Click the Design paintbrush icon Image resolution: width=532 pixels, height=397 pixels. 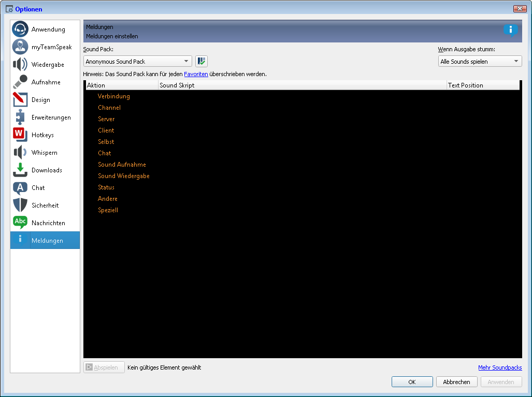pos(20,100)
